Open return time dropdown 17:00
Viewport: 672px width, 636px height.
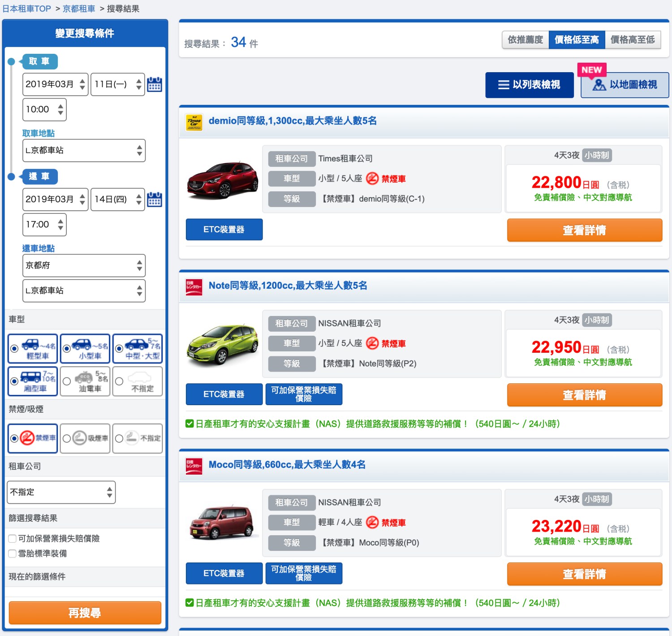(x=44, y=225)
